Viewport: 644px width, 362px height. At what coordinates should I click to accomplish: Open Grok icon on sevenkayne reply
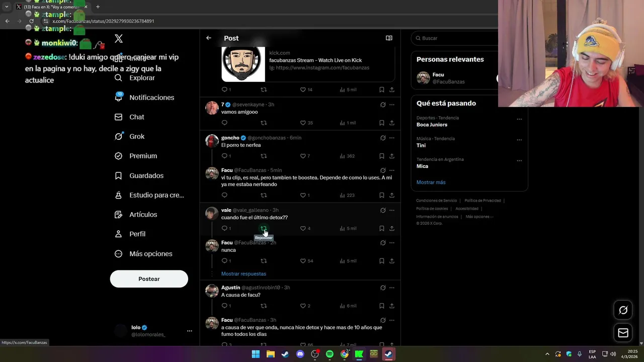[383, 105]
